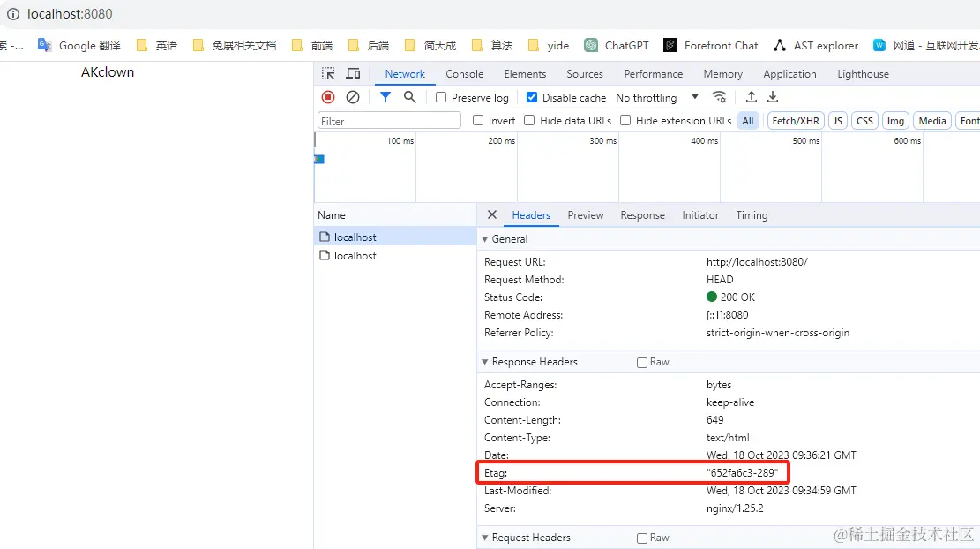Open network search magnifier

pyautogui.click(x=409, y=97)
